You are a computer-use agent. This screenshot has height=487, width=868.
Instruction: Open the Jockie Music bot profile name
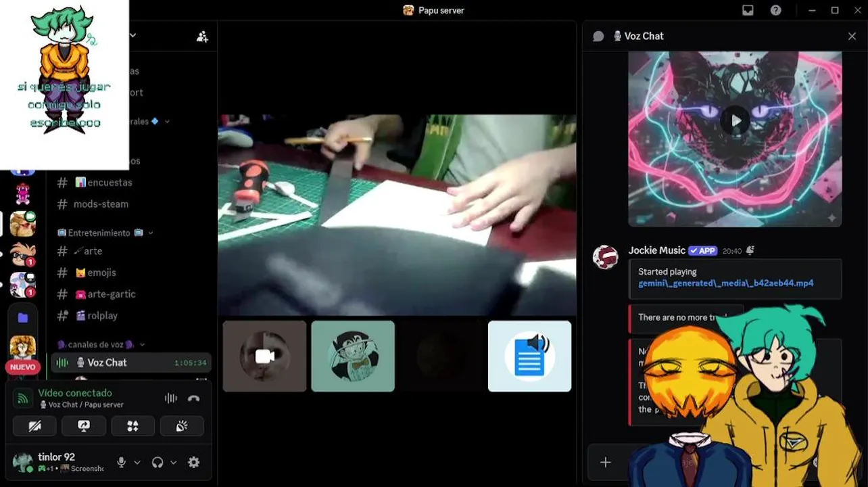657,250
